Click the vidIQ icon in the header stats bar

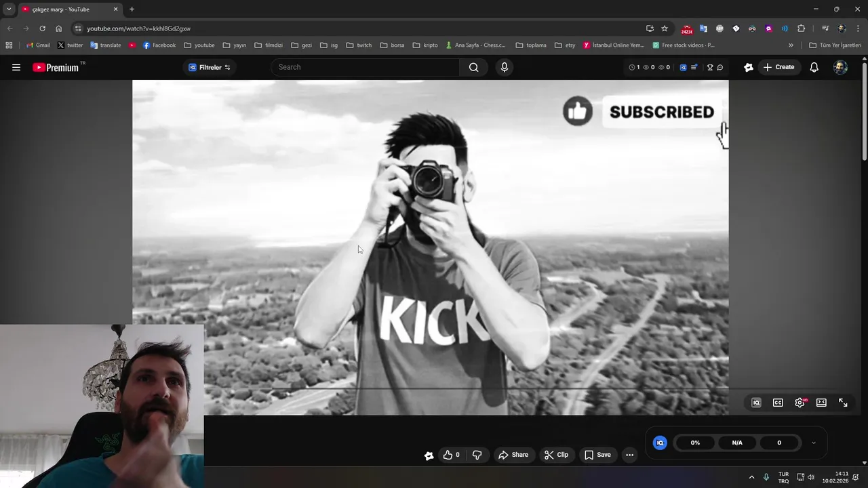[683, 67]
